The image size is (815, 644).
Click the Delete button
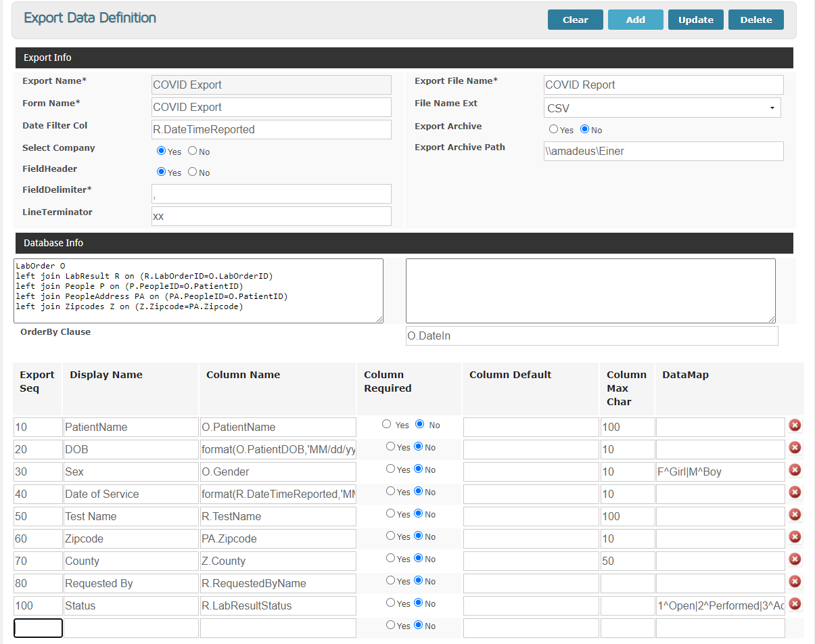click(x=756, y=20)
